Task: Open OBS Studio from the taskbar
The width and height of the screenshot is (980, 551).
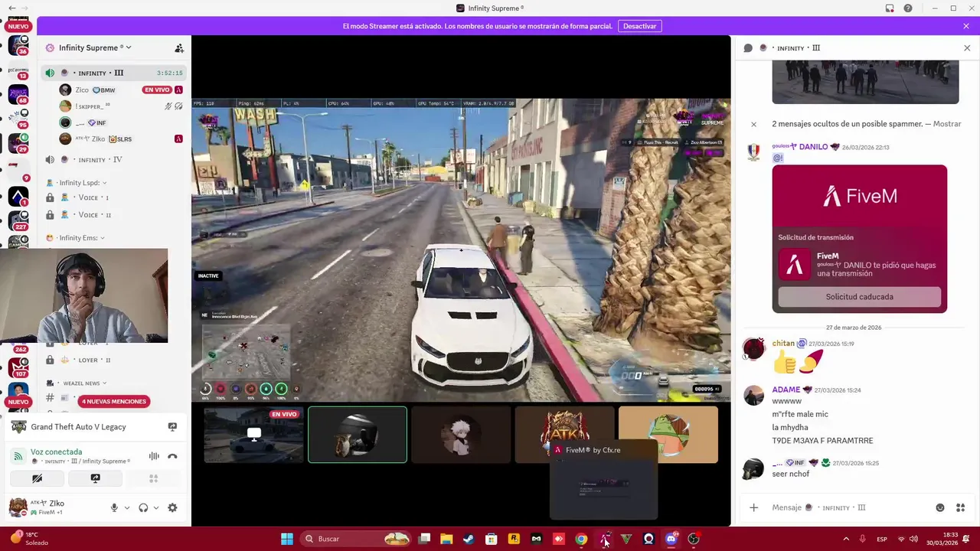Action: tap(694, 539)
